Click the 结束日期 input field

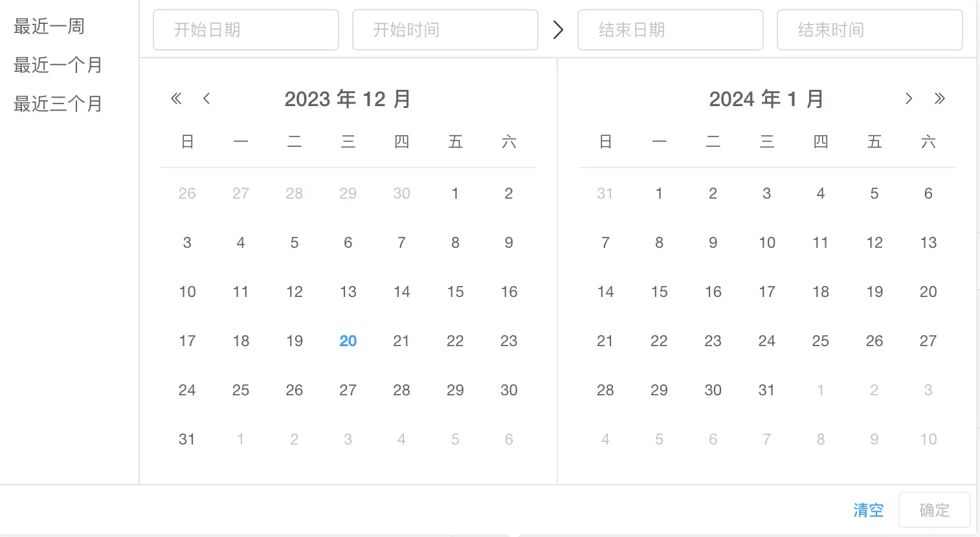coord(670,29)
